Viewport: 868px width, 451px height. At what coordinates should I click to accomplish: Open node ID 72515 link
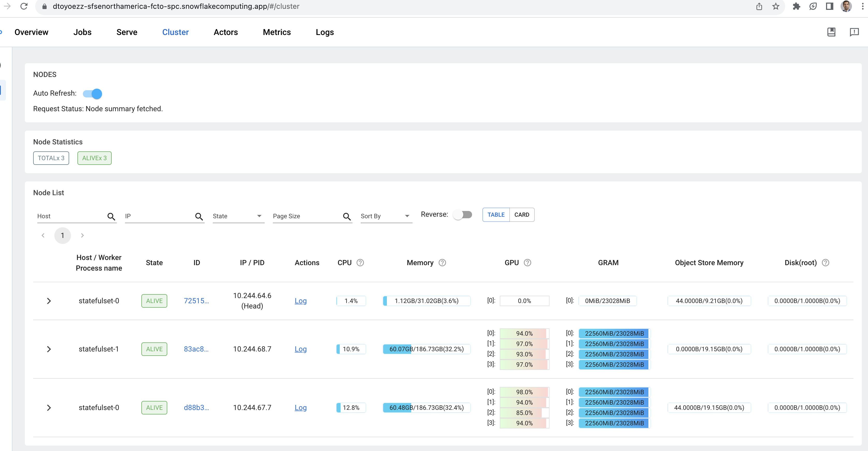[x=196, y=301]
